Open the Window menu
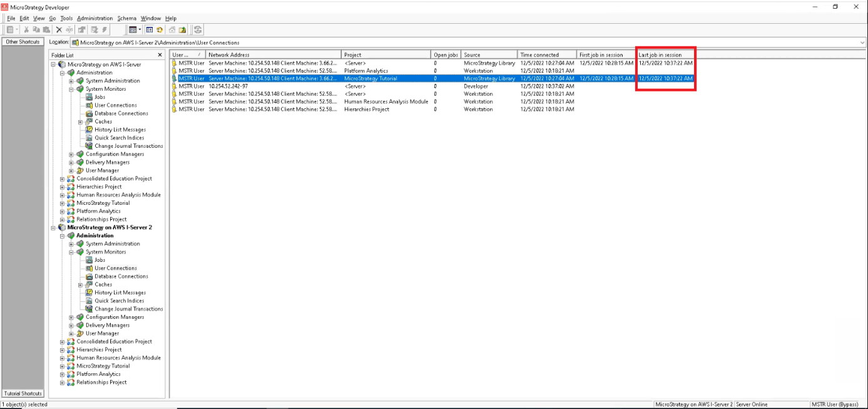The height and width of the screenshot is (409, 868). [151, 18]
